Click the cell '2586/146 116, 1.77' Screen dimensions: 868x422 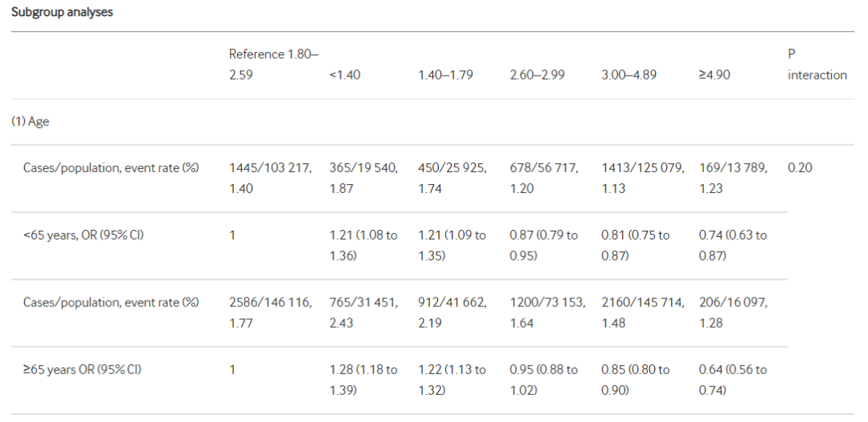[x=270, y=313]
